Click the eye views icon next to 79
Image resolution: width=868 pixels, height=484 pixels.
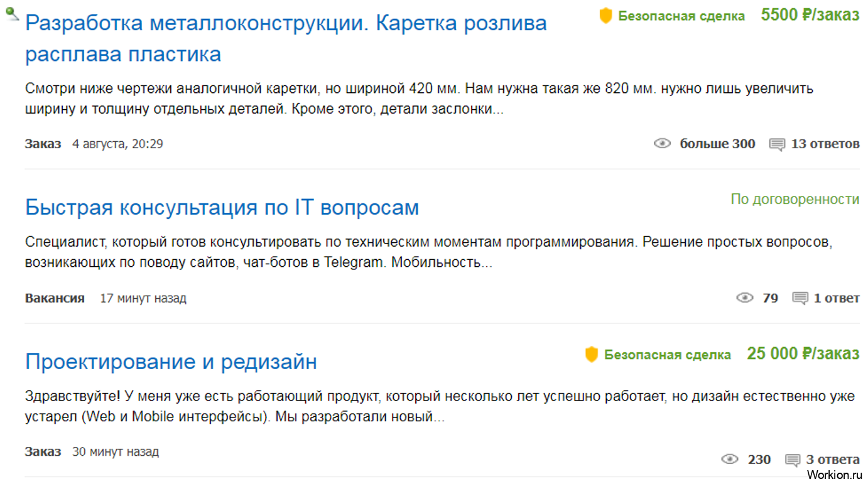[x=744, y=298]
